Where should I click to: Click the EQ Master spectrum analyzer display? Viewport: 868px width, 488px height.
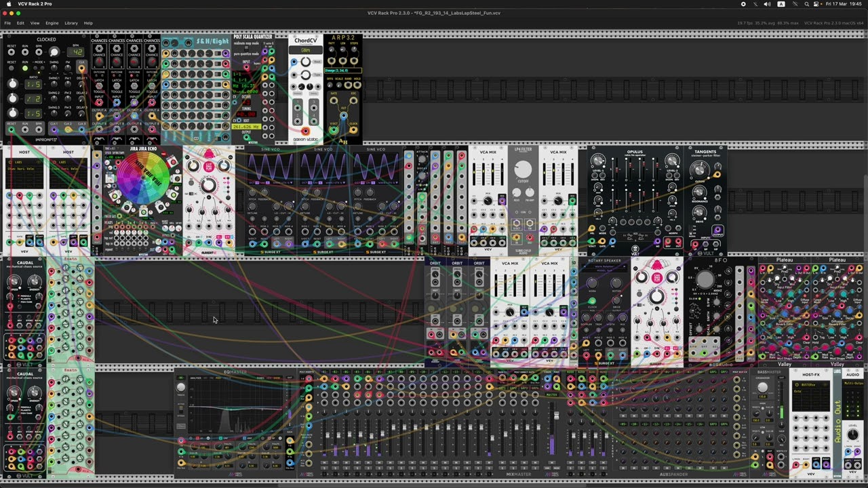pos(234,404)
